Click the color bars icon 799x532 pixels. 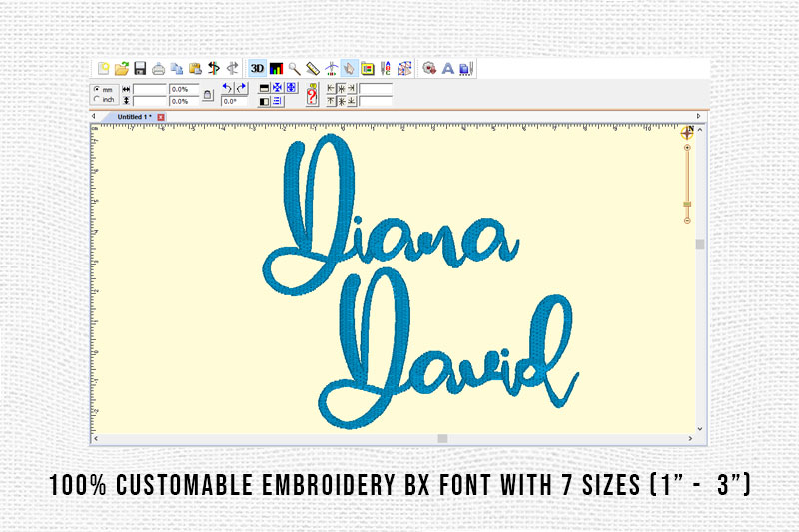coord(276,68)
